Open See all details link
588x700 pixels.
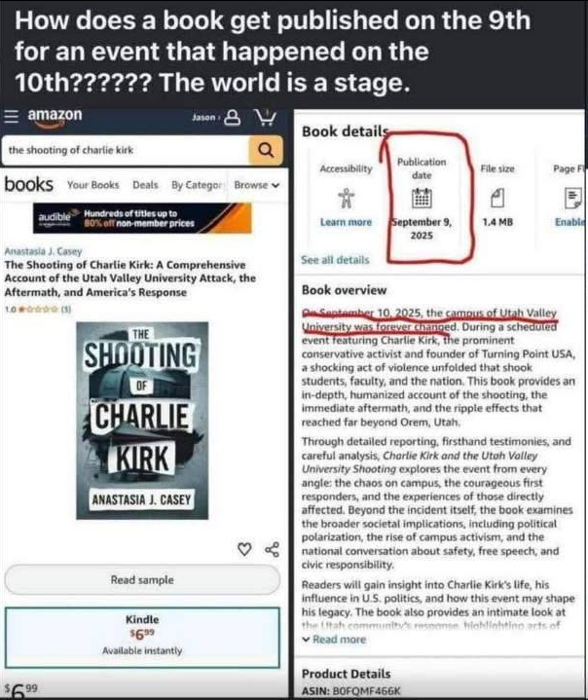[335, 260]
